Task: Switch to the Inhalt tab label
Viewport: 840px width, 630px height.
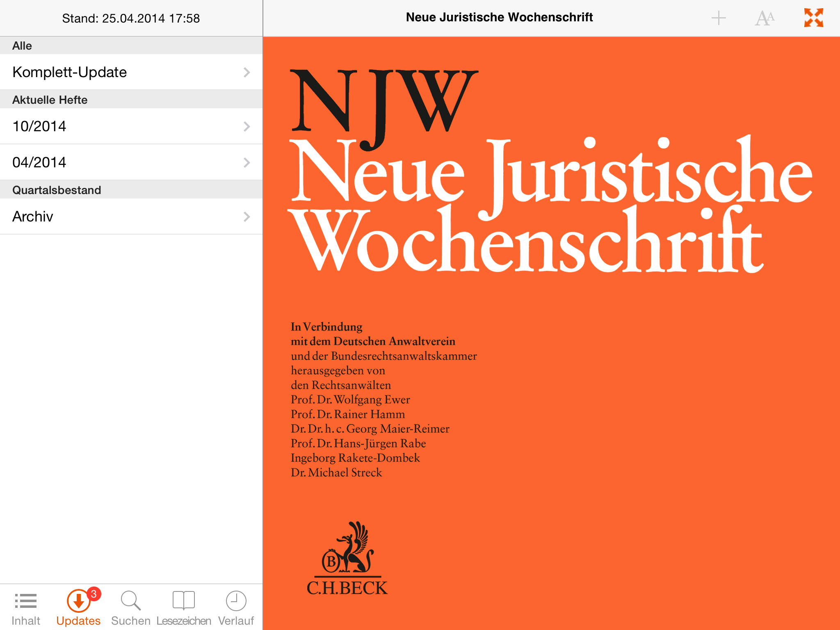Action: [x=26, y=621]
